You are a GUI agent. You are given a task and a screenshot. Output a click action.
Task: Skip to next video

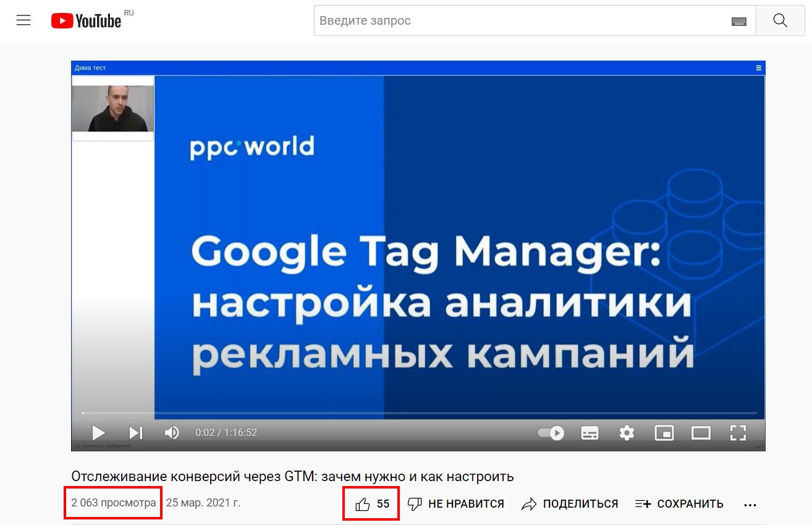[x=135, y=432]
